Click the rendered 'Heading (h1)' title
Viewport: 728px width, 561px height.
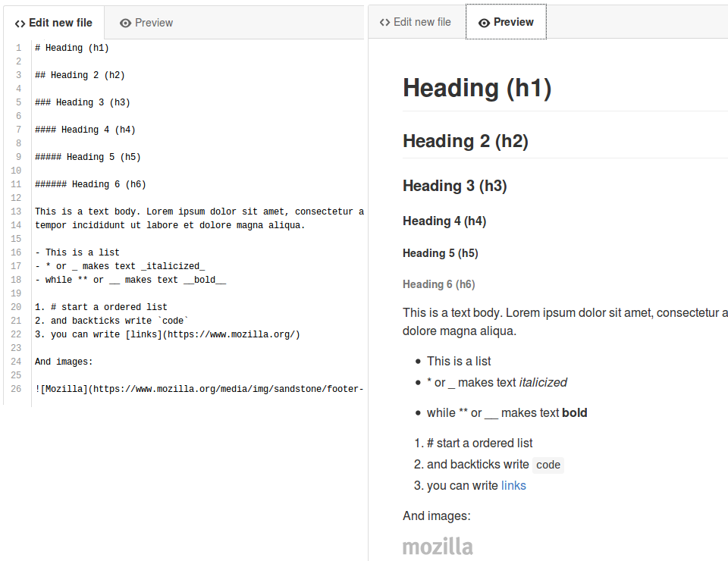point(477,88)
